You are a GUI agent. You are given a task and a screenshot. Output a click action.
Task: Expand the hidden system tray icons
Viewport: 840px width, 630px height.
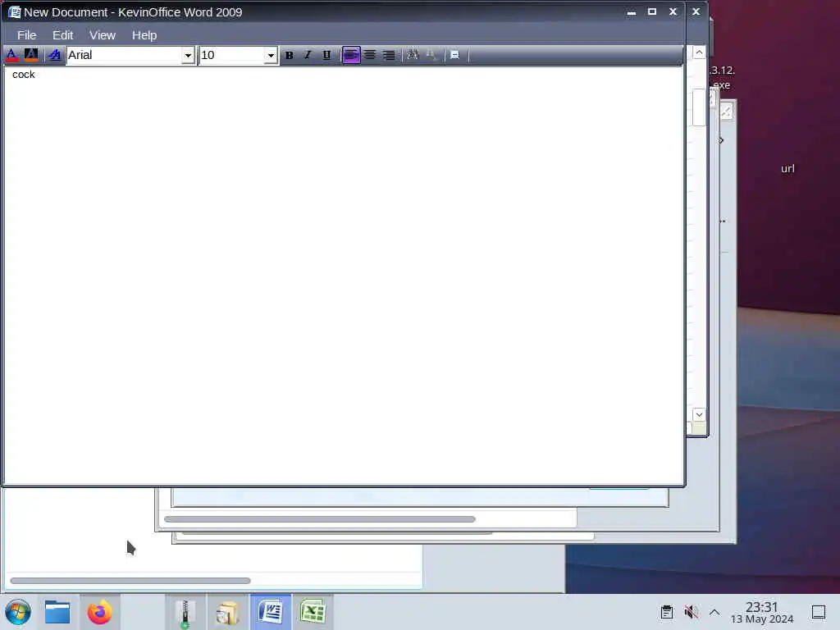[x=714, y=612]
